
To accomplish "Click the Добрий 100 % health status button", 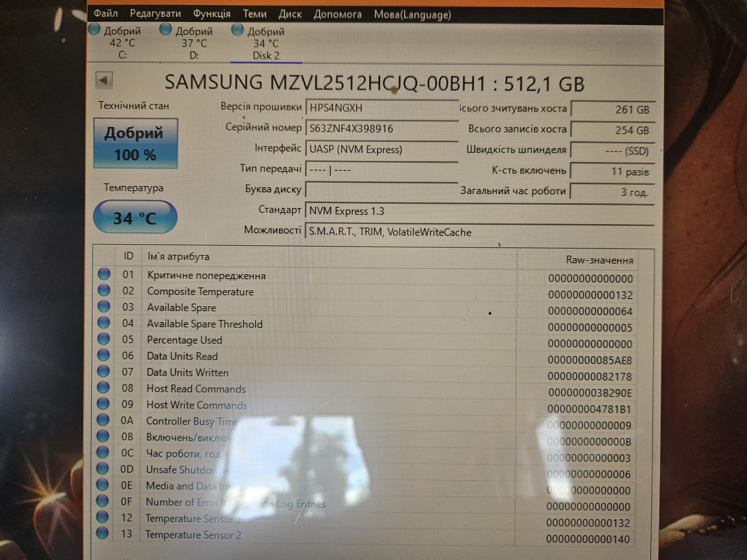I will point(136,143).
